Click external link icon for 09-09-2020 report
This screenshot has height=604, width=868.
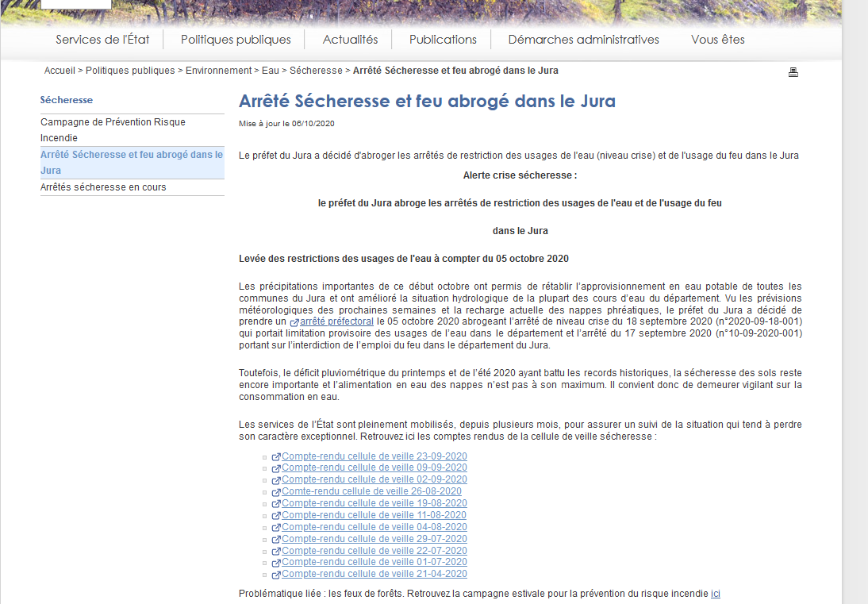point(276,469)
